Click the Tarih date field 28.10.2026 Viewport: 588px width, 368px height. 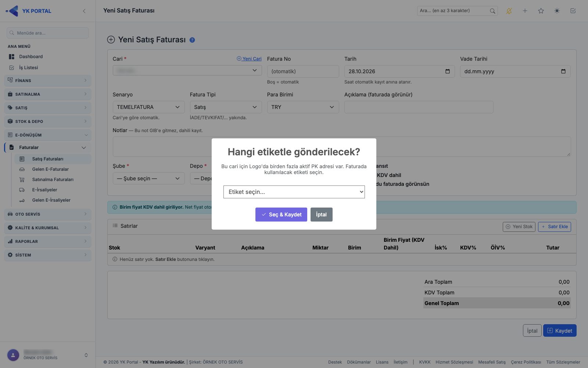point(399,71)
